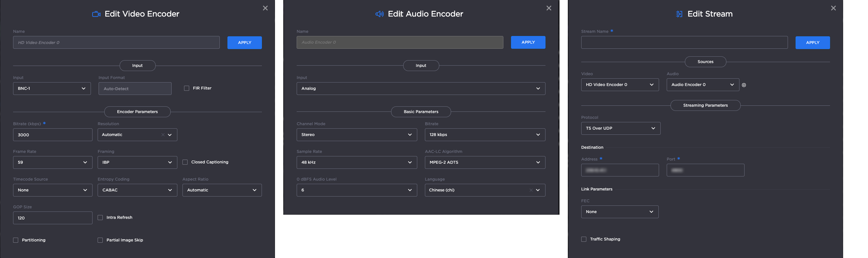
Task: Clear the Resolution Automatic selection
Action: (x=163, y=135)
